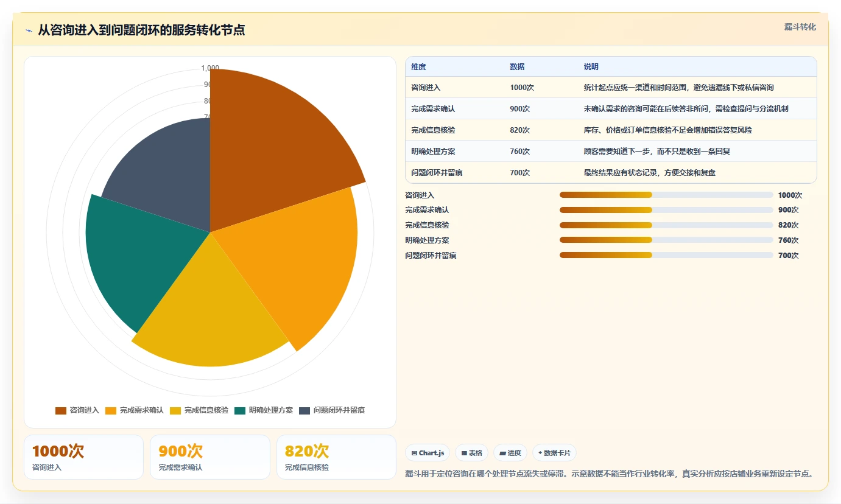Click the footer note starting 漏斗用于定位咨询

[x=610, y=474]
